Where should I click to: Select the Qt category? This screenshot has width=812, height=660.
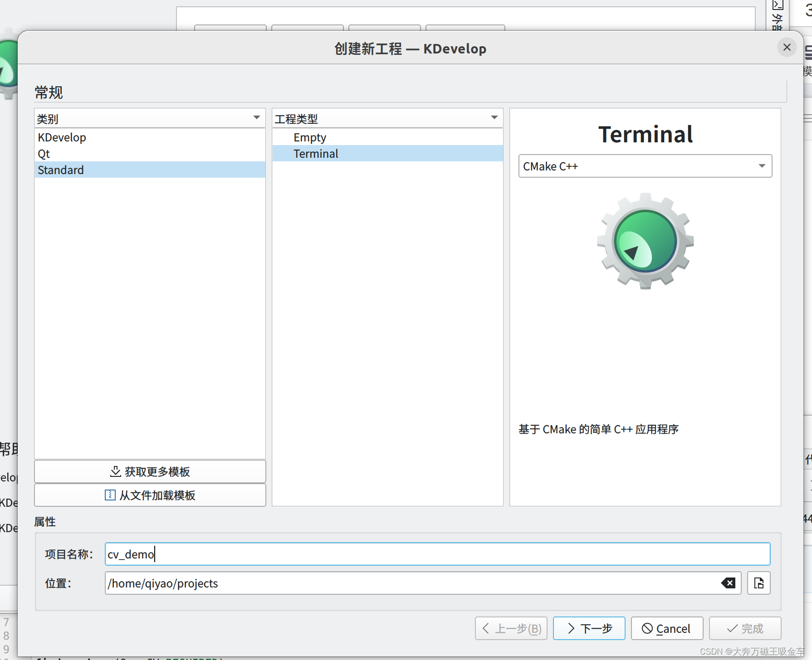click(x=44, y=153)
